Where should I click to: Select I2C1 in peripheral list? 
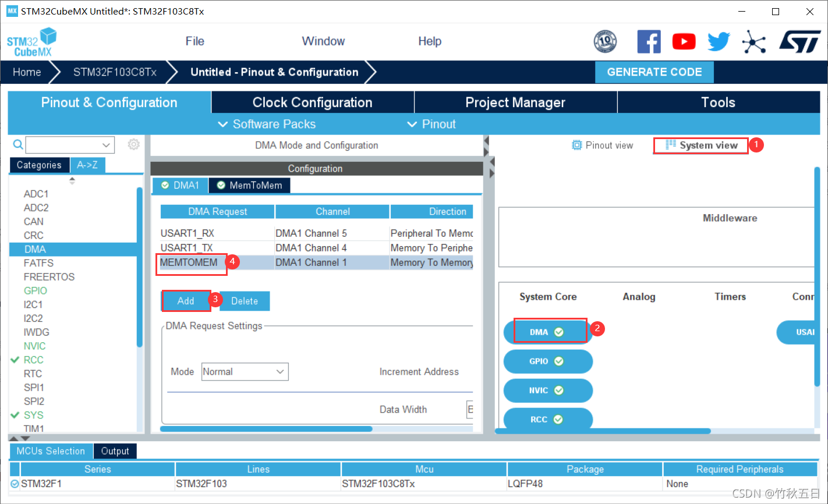(33, 304)
